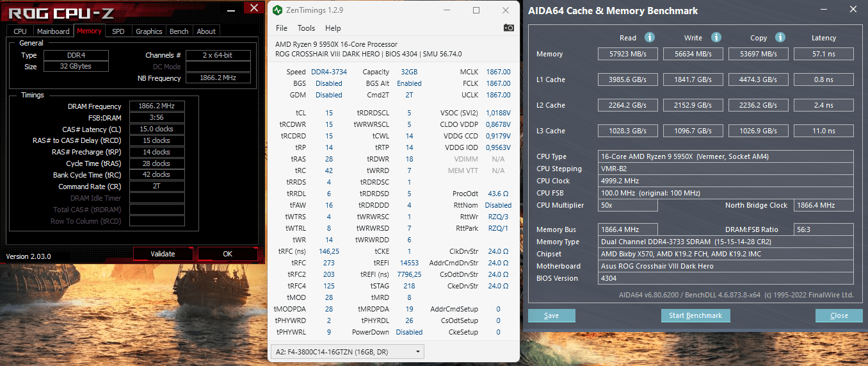Click the FSB:DRAM 3:56 value
This screenshot has width=868, height=366.
coord(157,118)
